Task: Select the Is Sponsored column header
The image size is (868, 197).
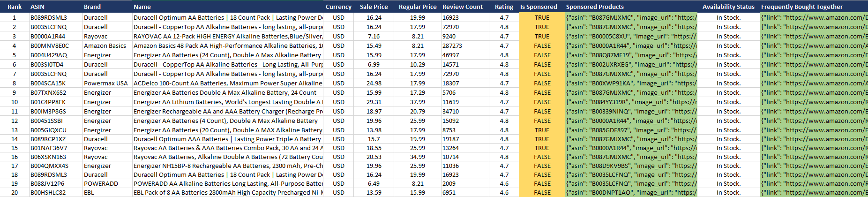Action: click(541, 7)
